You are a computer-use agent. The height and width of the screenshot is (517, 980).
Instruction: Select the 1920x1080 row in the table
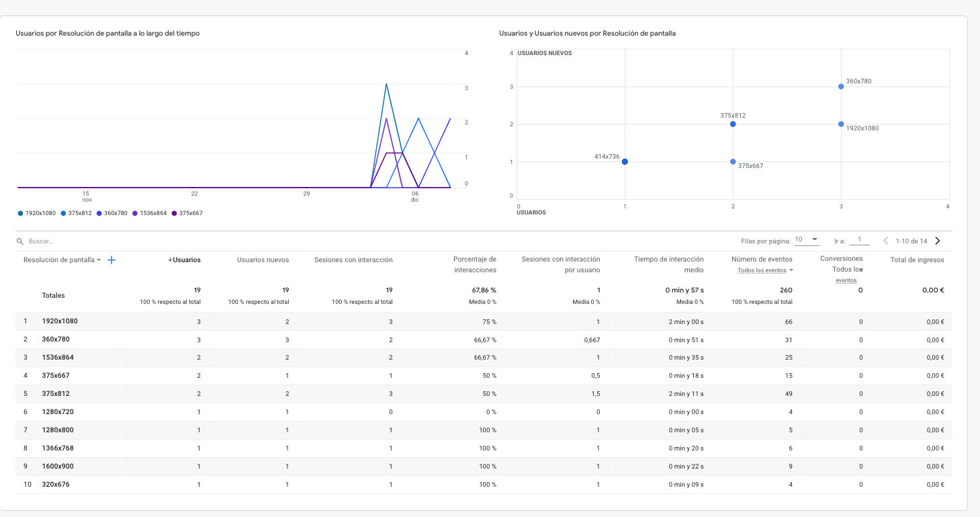tap(484, 321)
